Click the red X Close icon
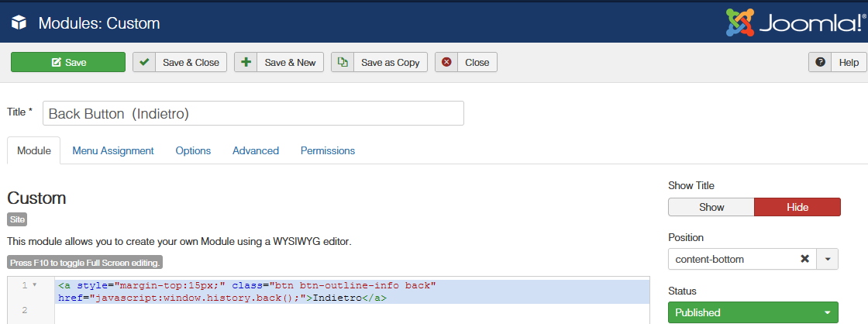This screenshot has width=868, height=324. point(446,63)
